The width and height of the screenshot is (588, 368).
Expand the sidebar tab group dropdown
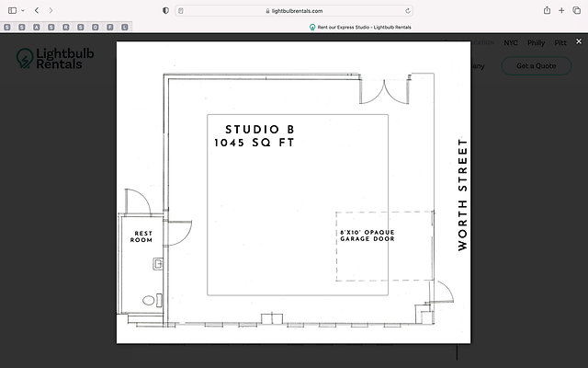click(23, 10)
